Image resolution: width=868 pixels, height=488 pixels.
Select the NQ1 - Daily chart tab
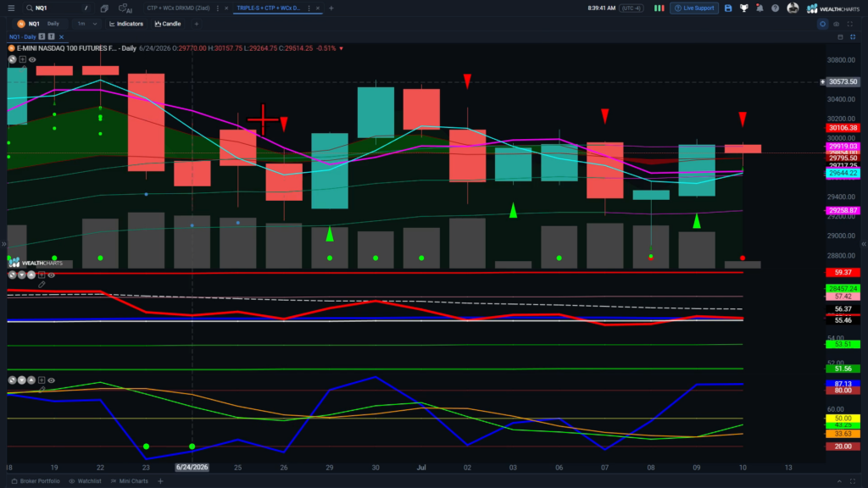tap(23, 37)
